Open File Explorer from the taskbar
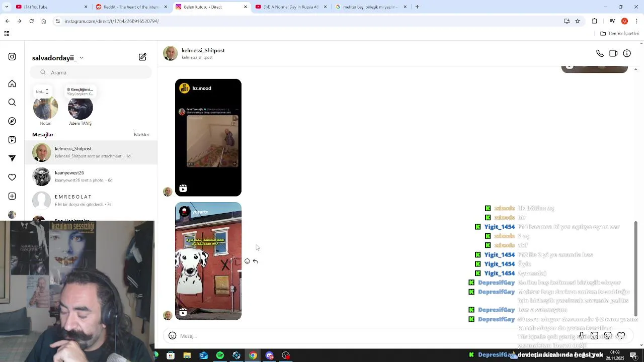Screen dimensions: 644x362 coord(187,355)
